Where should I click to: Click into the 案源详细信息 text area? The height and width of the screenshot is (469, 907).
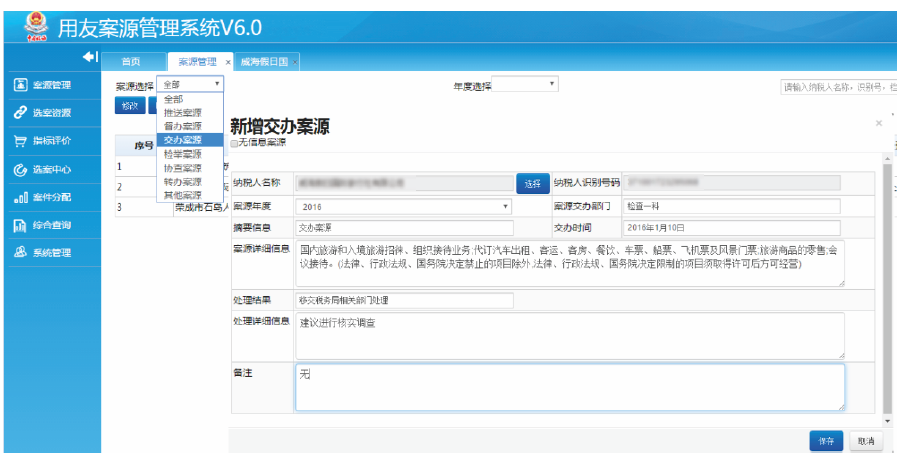tap(570, 264)
